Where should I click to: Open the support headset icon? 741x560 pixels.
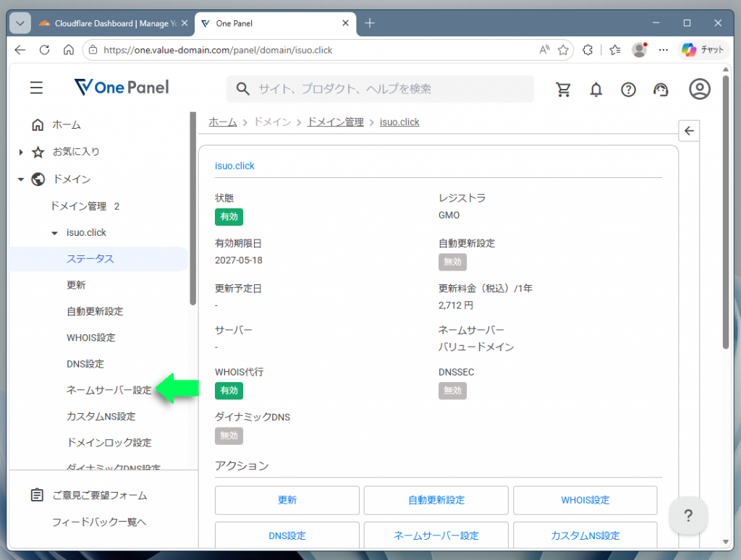point(661,89)
